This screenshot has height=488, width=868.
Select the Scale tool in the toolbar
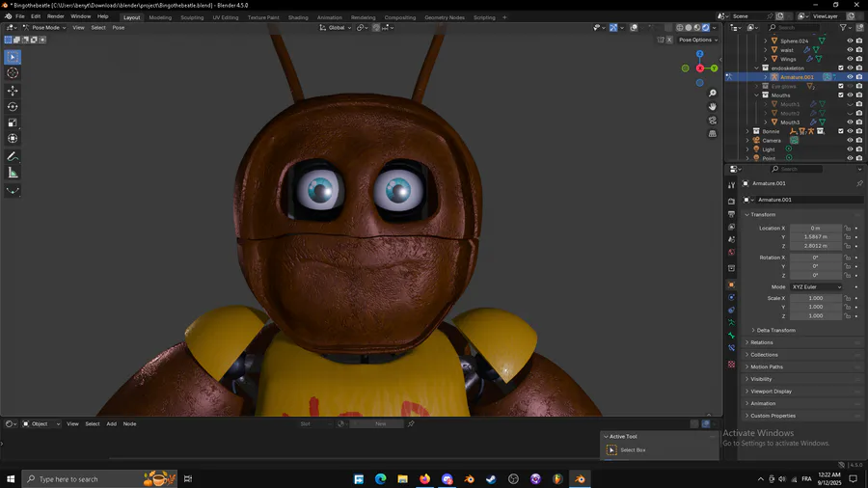(13, 123)
